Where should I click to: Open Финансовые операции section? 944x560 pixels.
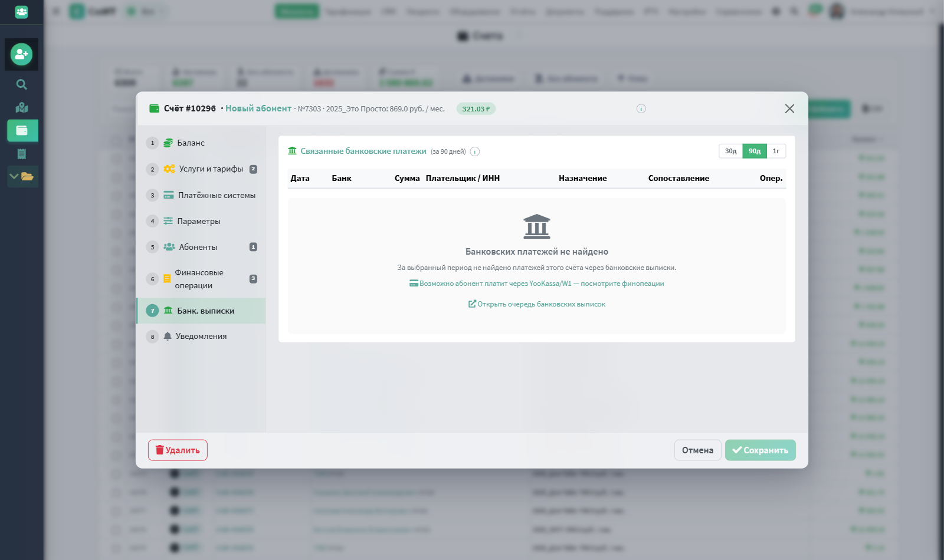201,279
